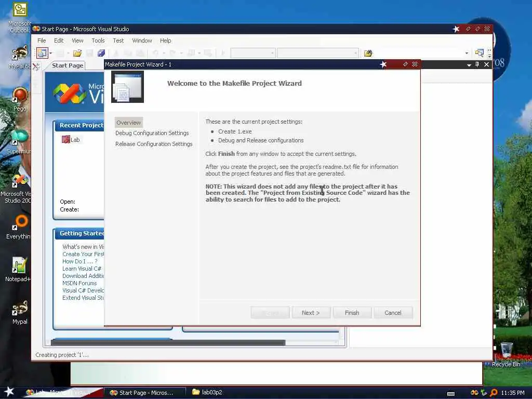Go to Release Configuration Settings page
The image size is (532, 399).
coord(154,144)
